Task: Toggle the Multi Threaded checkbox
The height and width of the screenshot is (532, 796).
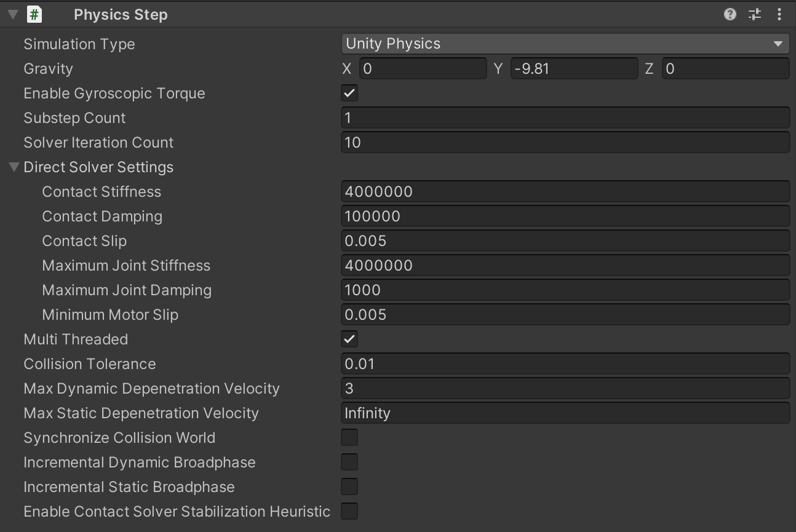Action: pos(349,339)
